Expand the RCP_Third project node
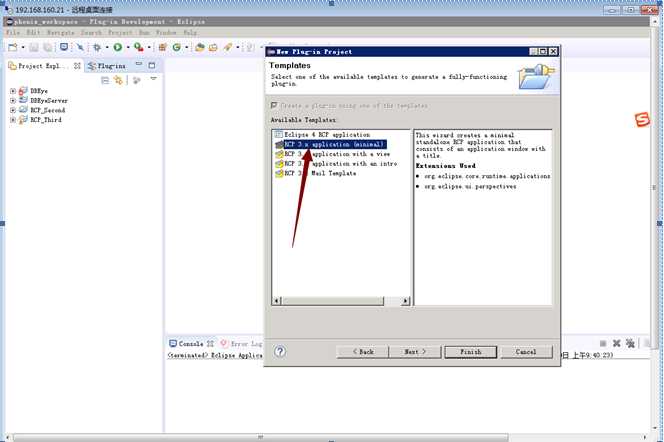 click(13, 120)
